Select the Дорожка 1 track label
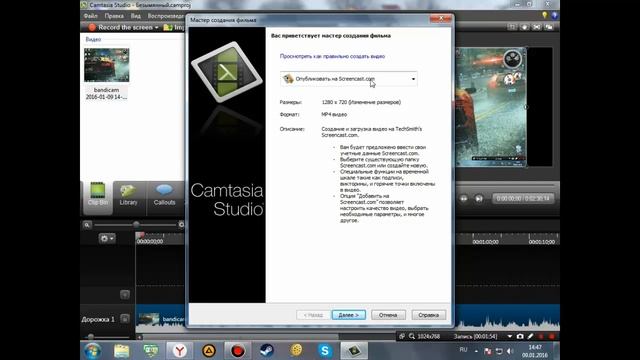640x360 pixels. 98,319
